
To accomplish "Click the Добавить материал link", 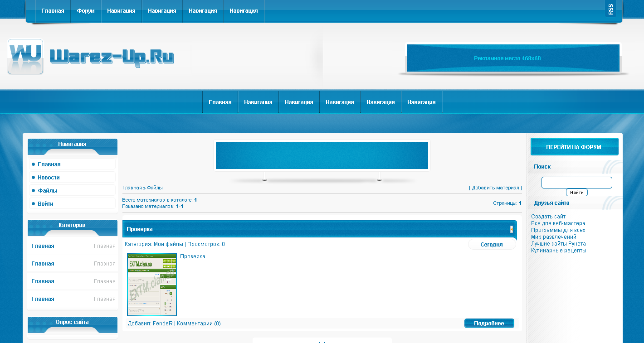I will 495,188.
